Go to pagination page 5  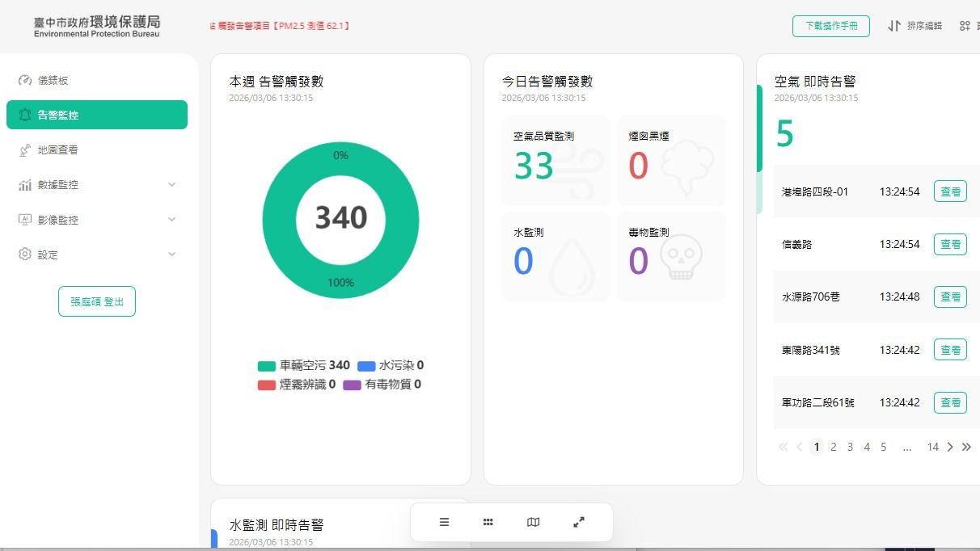click(x=884, y=447)
